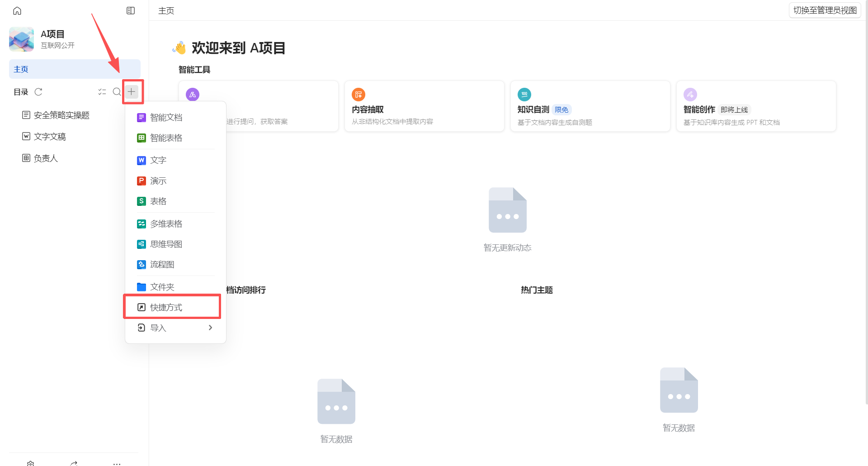
Task: Open the 智能创作 tool card
Action: (756, 106)
